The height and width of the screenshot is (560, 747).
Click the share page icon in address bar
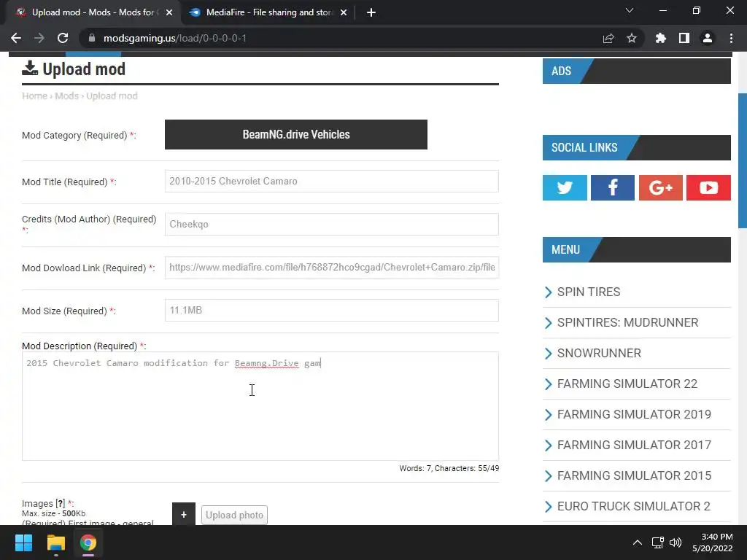(x=608, y=38)
